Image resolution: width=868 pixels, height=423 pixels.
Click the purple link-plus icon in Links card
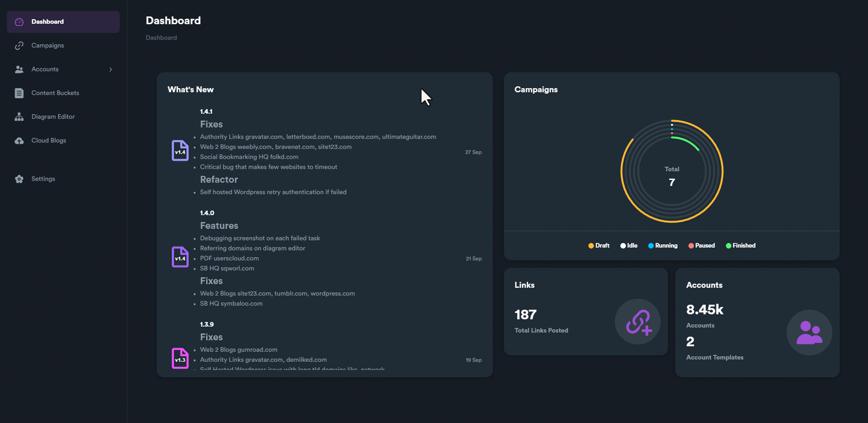pyautogui.click(x=638, y=322)
